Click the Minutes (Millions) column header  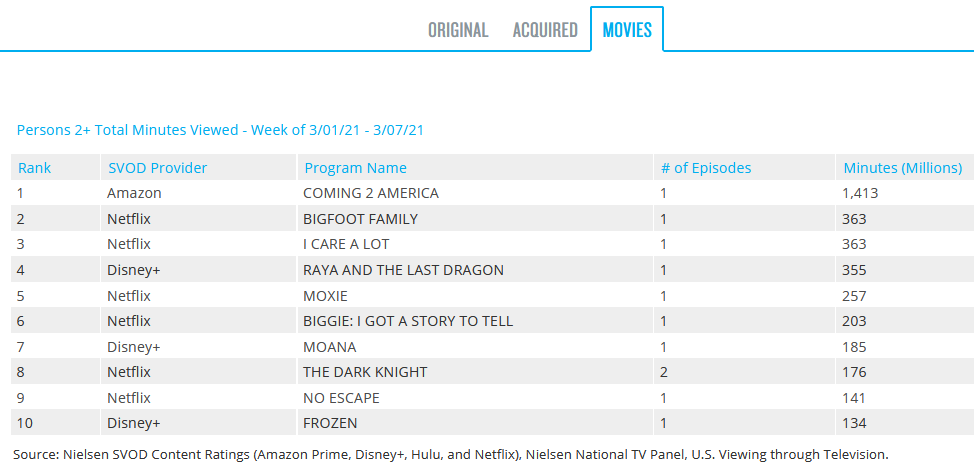[x=902, y=168]
